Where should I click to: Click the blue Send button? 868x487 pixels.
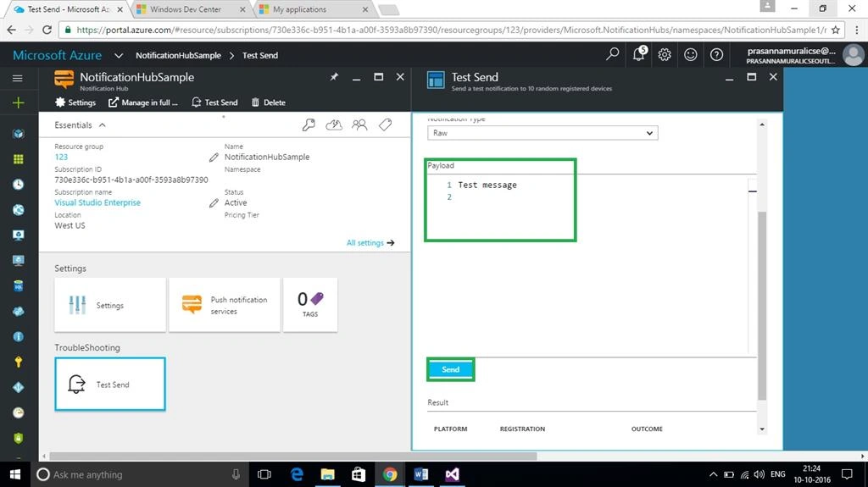click(x=451, y=369)
